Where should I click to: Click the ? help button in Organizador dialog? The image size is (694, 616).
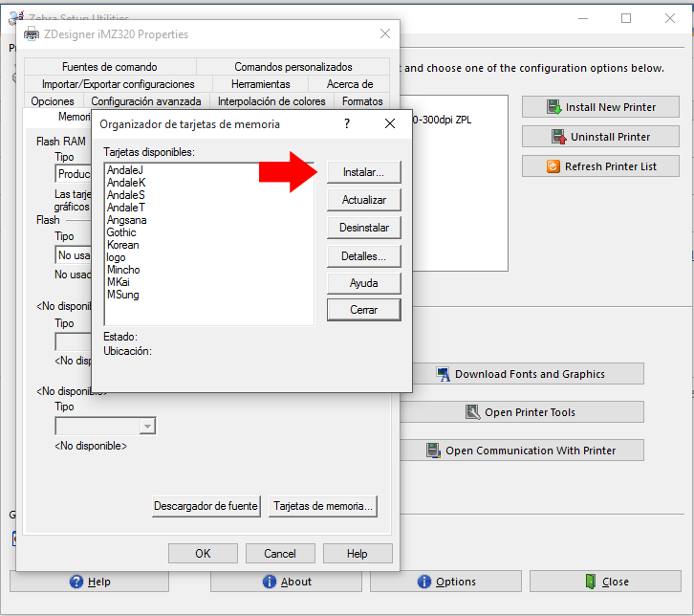347,123
